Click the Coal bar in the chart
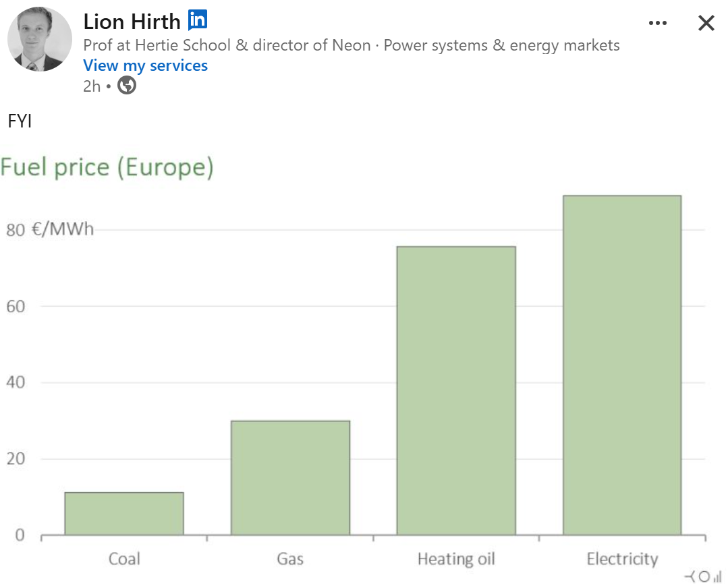The width and height of the screenshot is (728, 584). pos(124,513)
